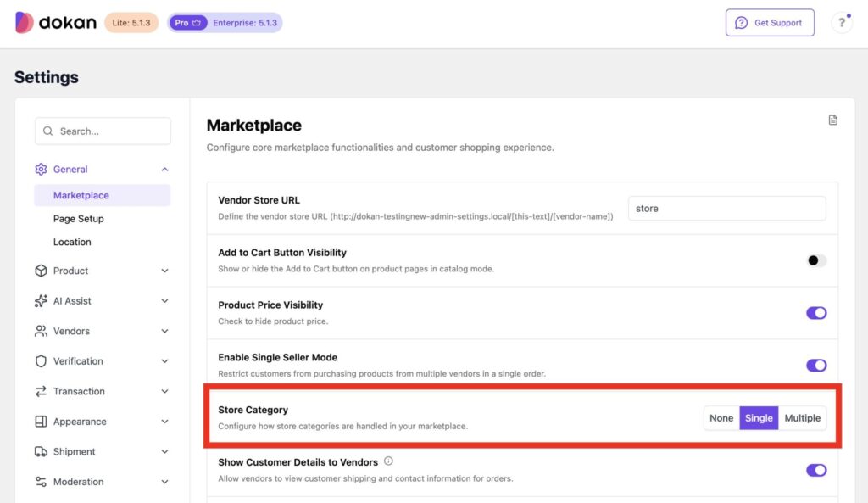Click the Vendors people icon
The height and width of the screenshot is (503, 868).
(41, 331)
